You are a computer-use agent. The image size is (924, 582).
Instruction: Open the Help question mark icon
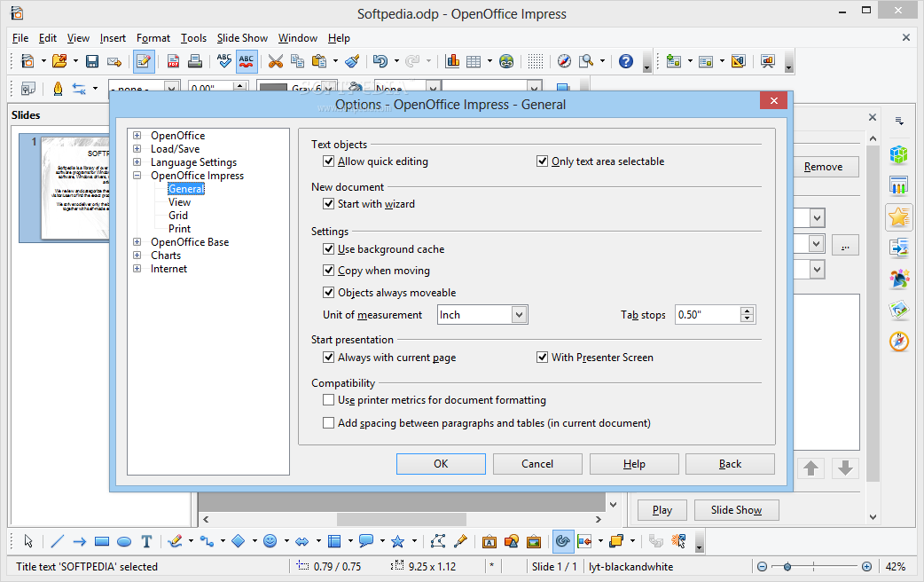pos(626,61)
